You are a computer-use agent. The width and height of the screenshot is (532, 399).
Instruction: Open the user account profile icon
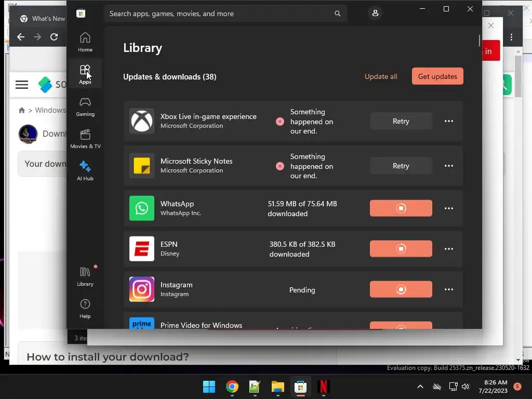(x=375, y=13)
